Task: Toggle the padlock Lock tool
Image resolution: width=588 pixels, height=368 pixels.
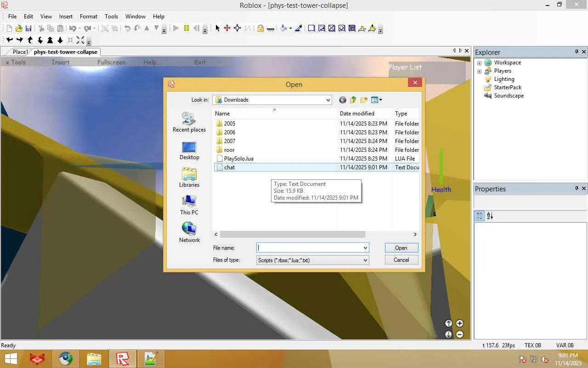Action: tap(260, 29)
